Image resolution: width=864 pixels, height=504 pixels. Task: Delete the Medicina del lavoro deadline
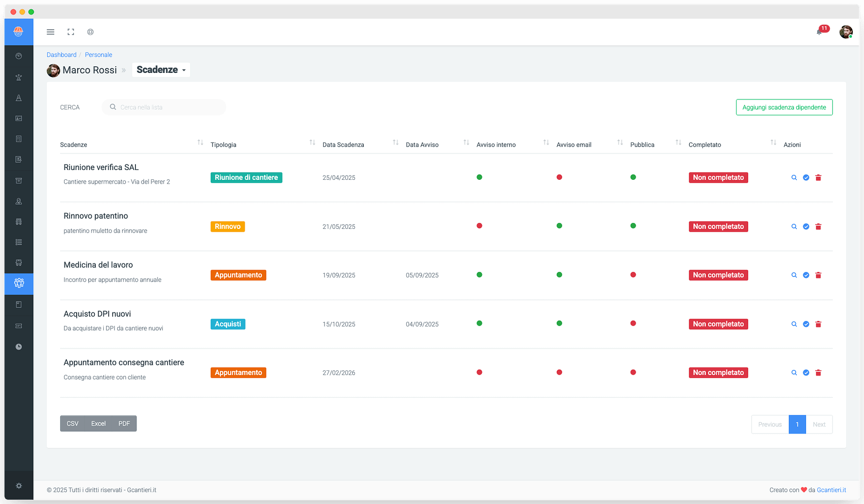(x=818, y=275)
